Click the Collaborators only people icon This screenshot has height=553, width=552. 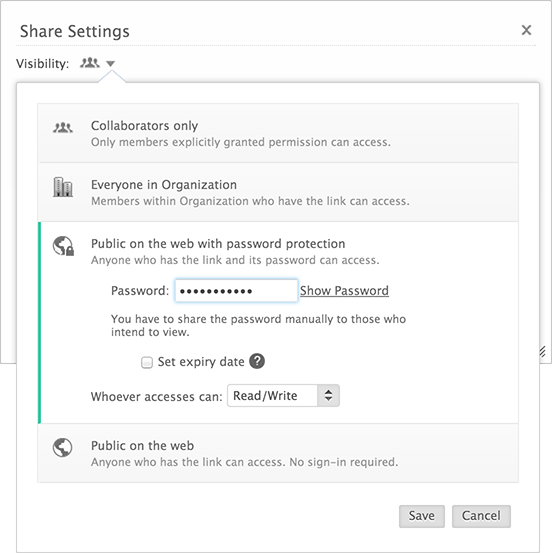click(63, 127)
